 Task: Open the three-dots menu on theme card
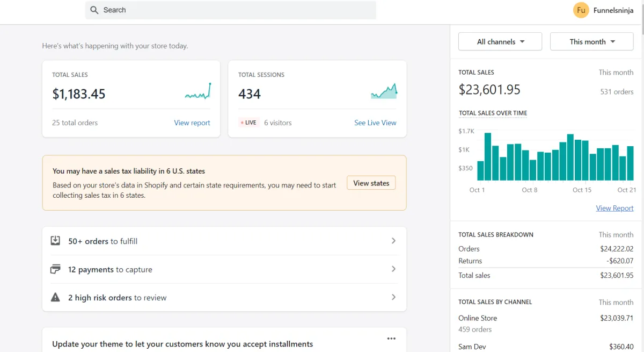point(391,339)
